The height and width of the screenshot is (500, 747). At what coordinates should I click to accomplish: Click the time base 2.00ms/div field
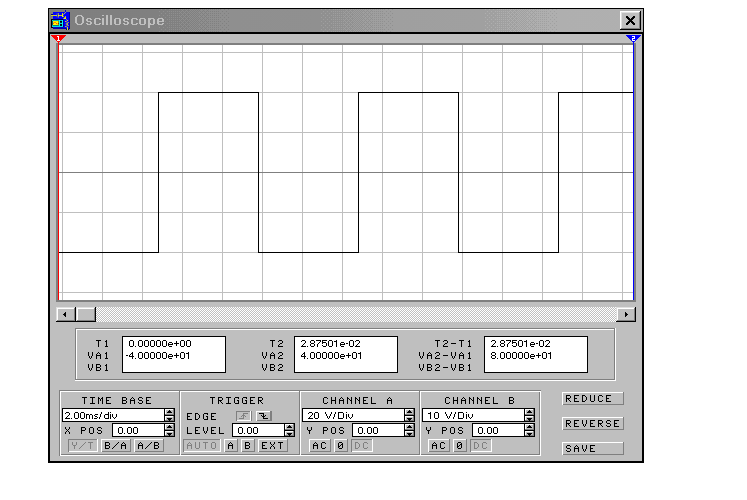pyautogui.click(x=113, y=415)
